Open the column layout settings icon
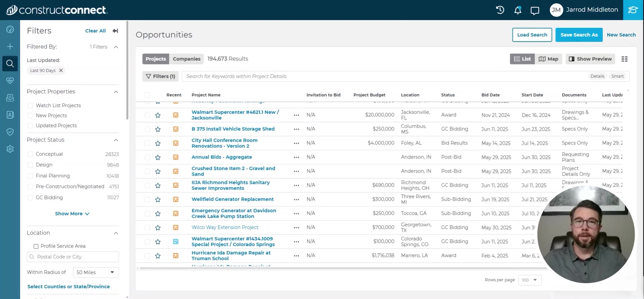 (x=624, y=59)
